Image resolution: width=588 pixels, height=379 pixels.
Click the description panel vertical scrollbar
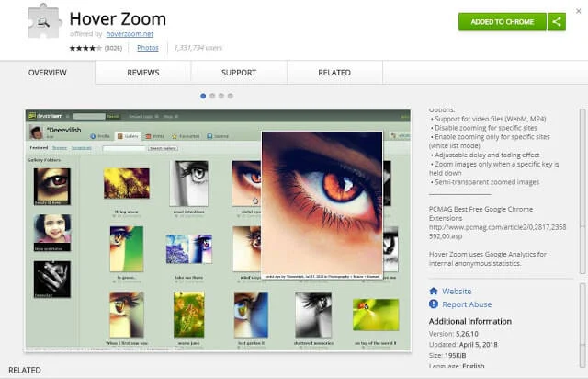pos(582,191)
